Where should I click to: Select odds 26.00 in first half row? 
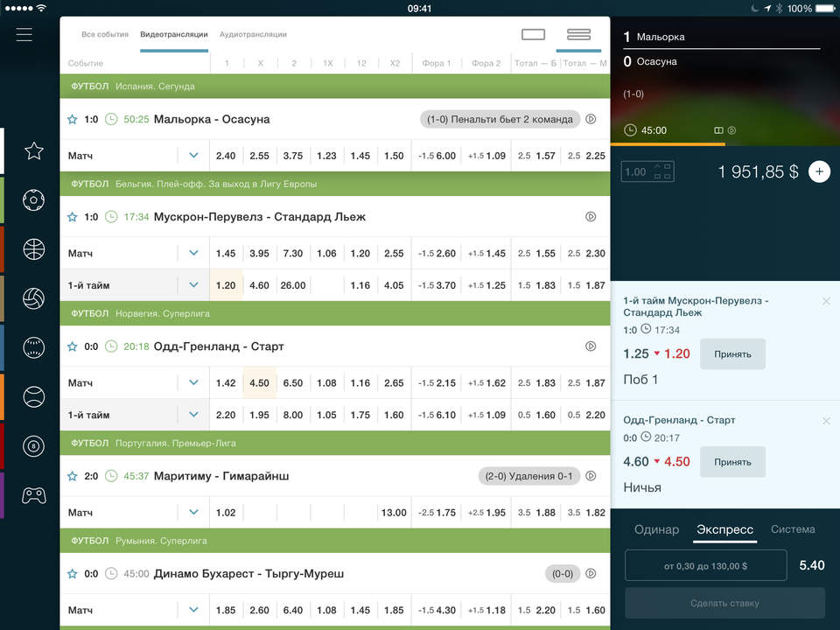(x=293, y=285)
